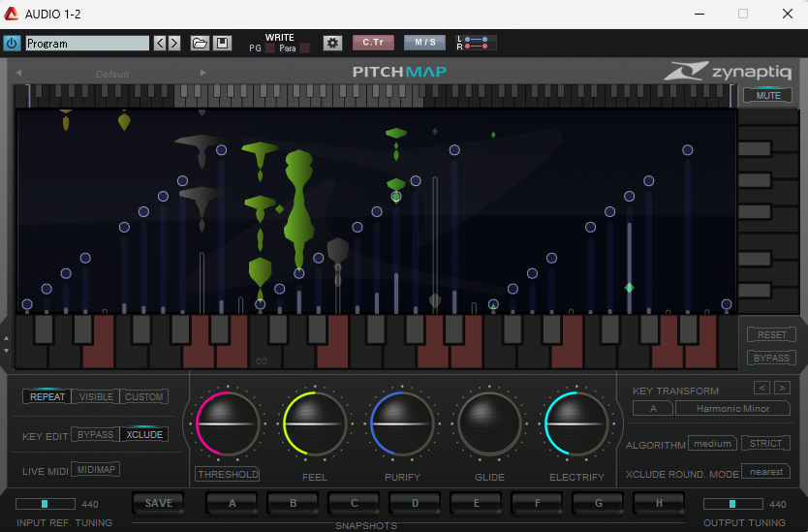Viewport: 808px width, 532px height.
Task: Recall snapshot F
Action: 537,503
